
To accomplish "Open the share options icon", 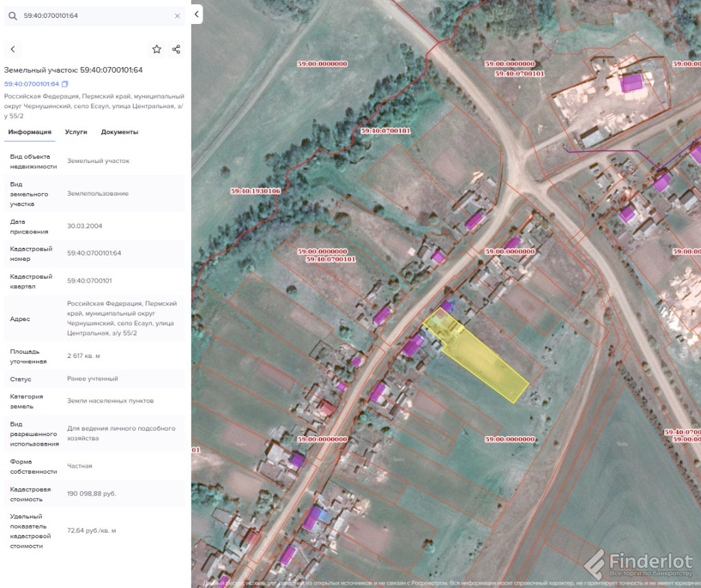I will tap(176, 49).
